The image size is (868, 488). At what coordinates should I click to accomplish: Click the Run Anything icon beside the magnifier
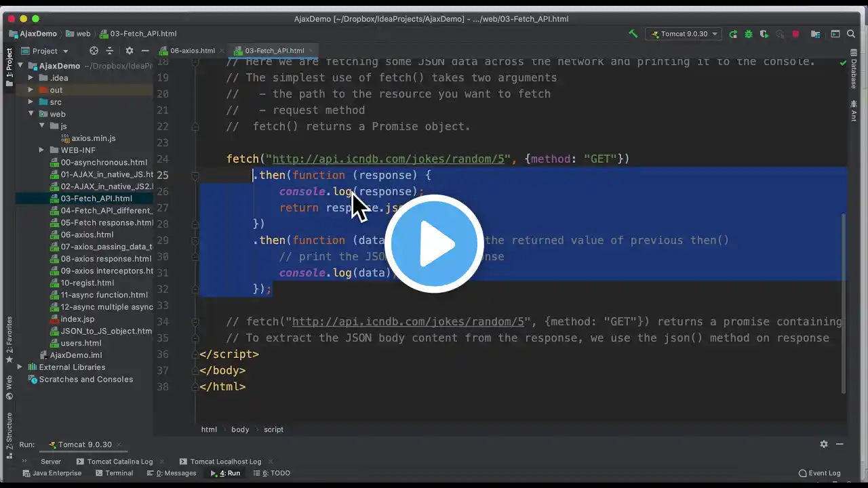pyautogui.click(x=835, y=34)
